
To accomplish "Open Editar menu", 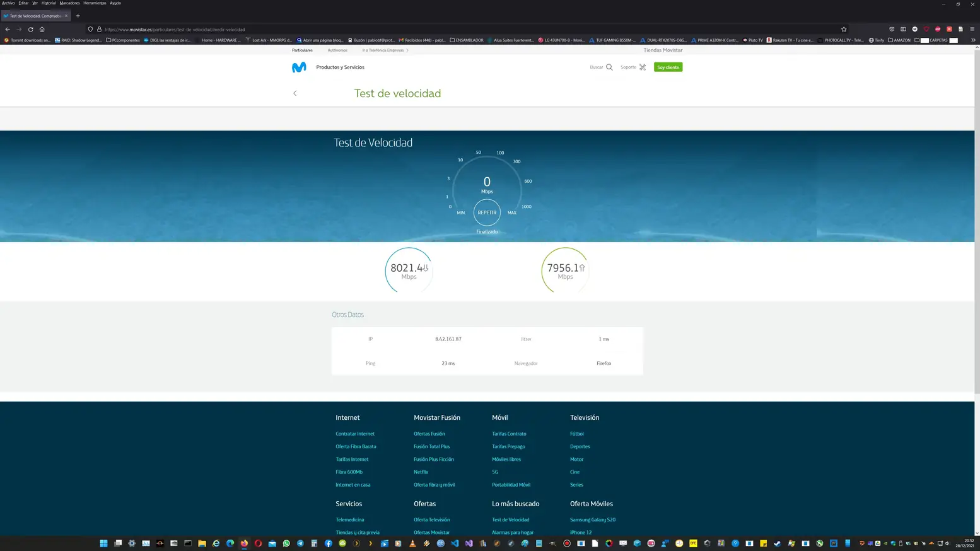I will tap(23, 3).
